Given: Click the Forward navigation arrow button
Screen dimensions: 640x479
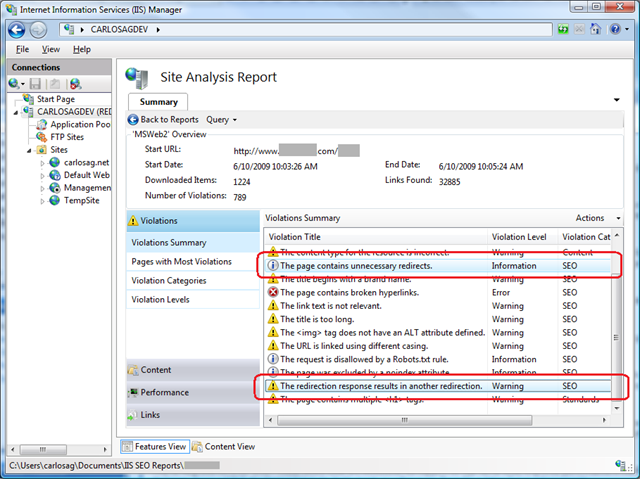Looking at the screenshot, I should pyautogui.click(x=38, y=30).
